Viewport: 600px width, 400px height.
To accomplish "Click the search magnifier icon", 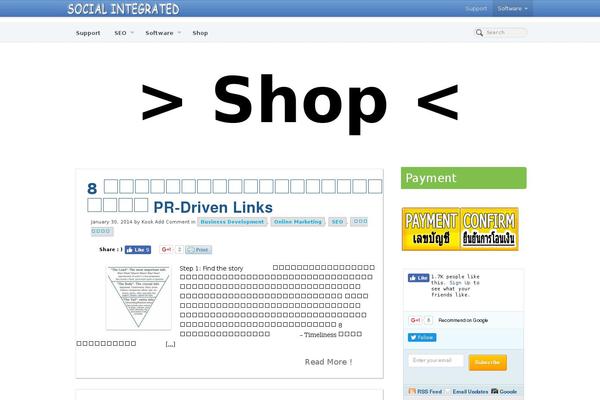I will point(479,33).
